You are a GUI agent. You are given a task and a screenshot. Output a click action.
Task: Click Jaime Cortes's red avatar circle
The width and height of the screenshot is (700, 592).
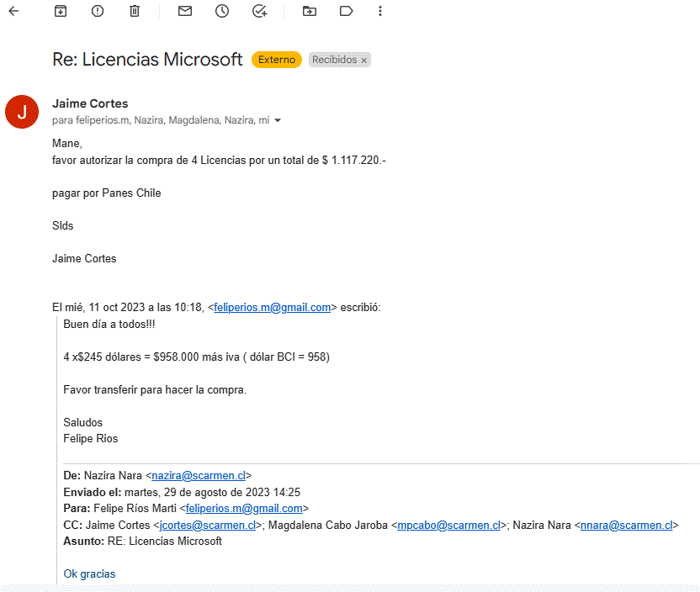(x=22, y=112)
